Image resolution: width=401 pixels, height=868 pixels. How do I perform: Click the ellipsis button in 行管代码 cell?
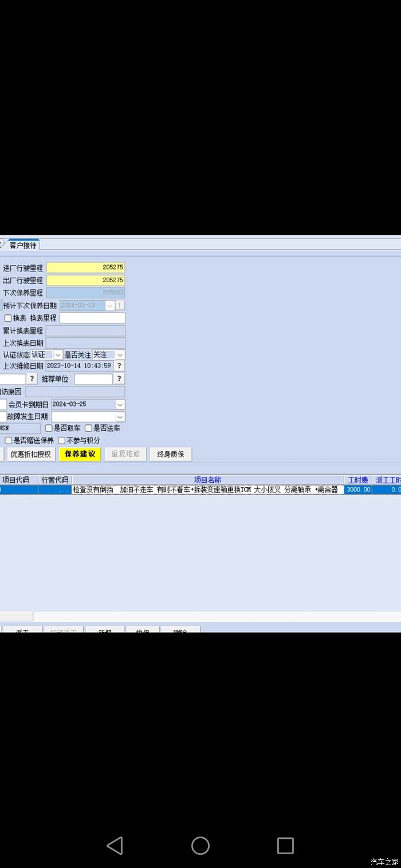[63, 490]
